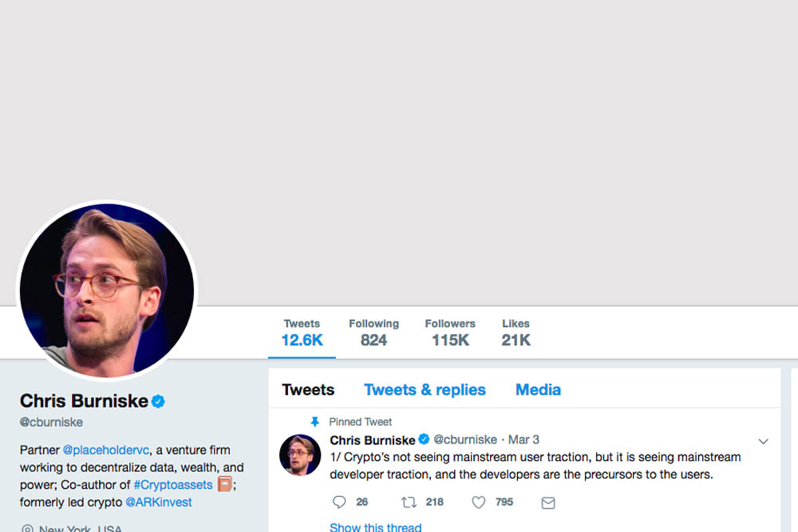
Task: Click Show this thread link
Action: coord(375,526)
